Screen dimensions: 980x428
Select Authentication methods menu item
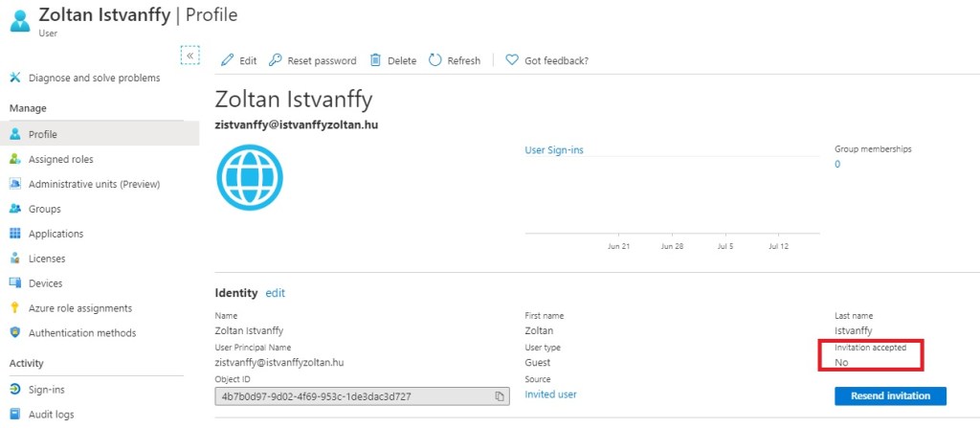(x=82, y=333)
